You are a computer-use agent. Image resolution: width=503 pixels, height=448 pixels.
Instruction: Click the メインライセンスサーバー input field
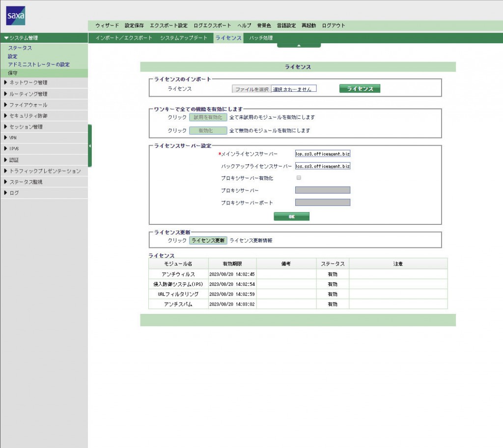322,154
